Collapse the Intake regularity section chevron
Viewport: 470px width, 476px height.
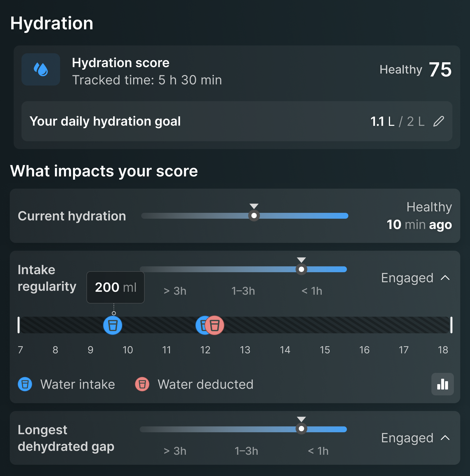click(x=445, y=278)
